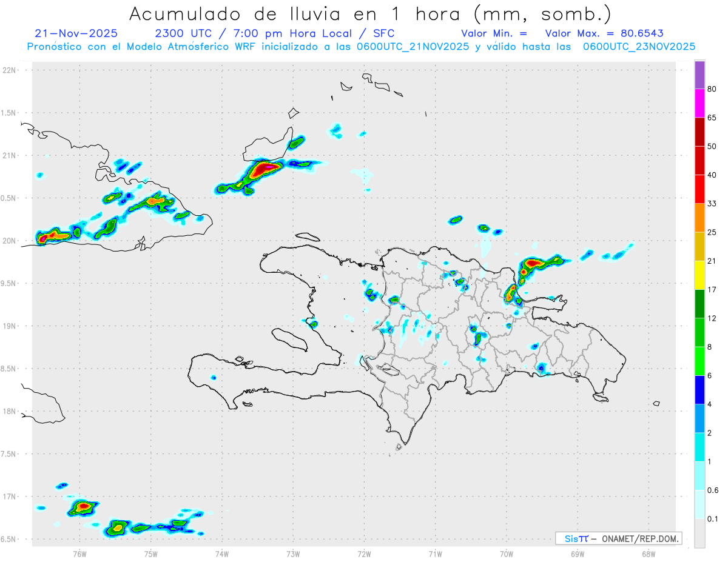Click the '17N' latitude label

click(9, 497)
